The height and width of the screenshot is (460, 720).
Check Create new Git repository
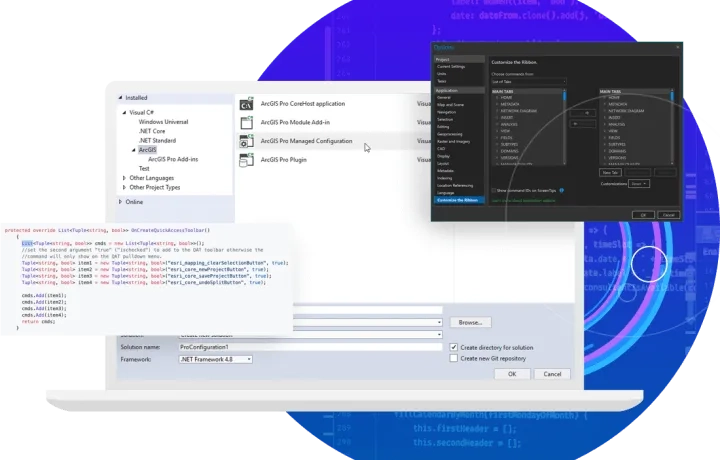[x=453, y=358]
